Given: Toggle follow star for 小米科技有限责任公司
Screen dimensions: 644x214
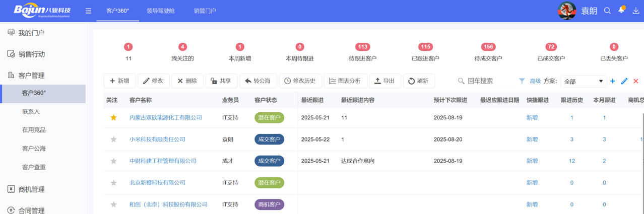Looking at the screenshot, I should click(113, 139).
